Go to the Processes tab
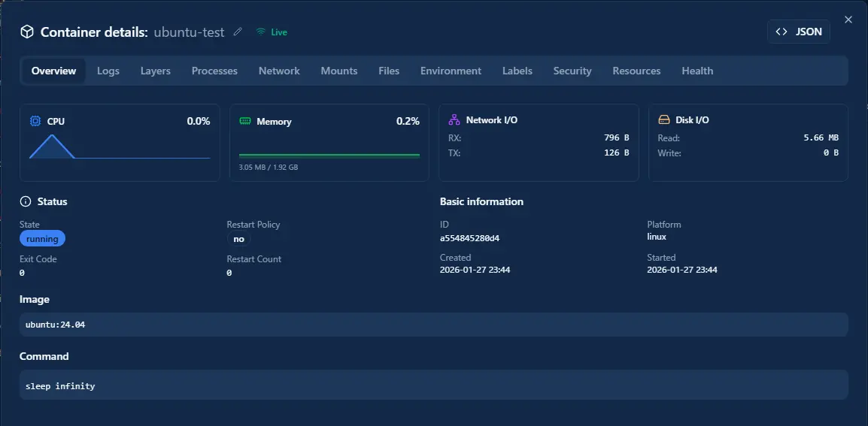This screenshot has height=426, width=868. (x=214, y=71)
